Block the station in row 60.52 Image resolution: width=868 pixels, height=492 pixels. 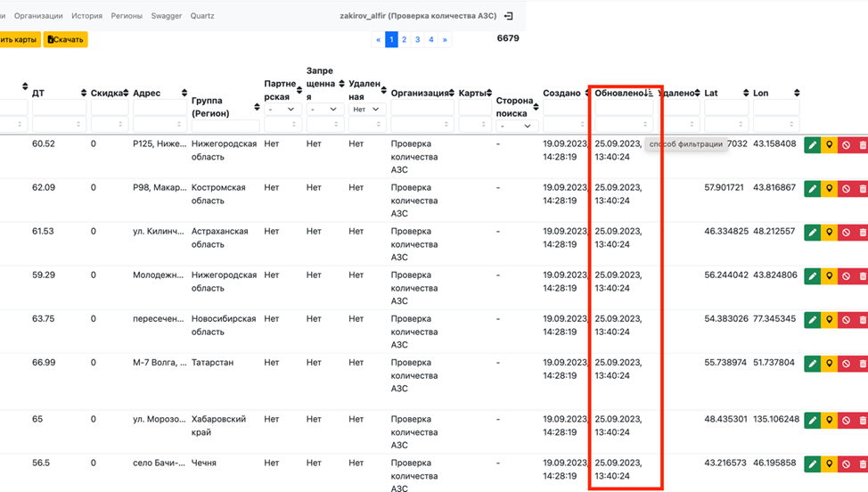point(846,145)
